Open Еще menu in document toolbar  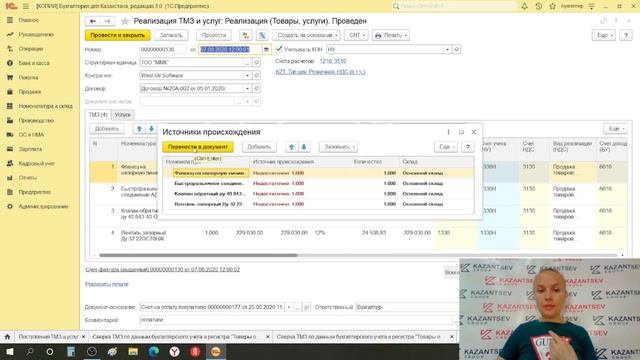tap(604, 36)
